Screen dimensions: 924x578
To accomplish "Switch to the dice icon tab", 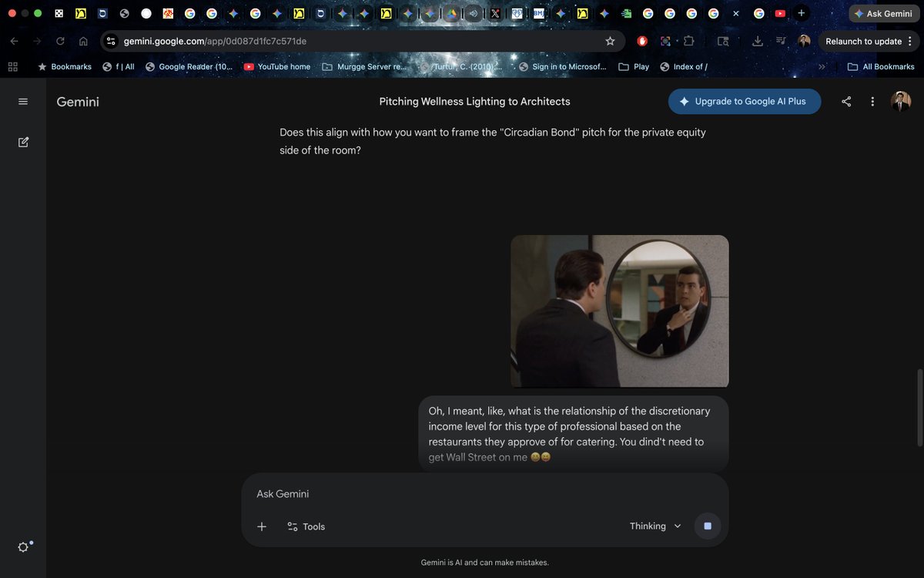I will point(59,13).
